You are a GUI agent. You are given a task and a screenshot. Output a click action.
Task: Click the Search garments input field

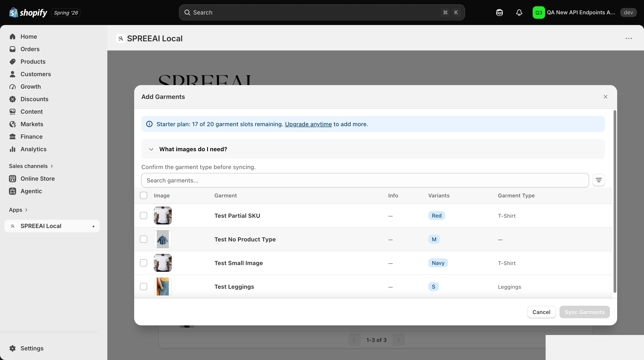(x=365, y=180)
